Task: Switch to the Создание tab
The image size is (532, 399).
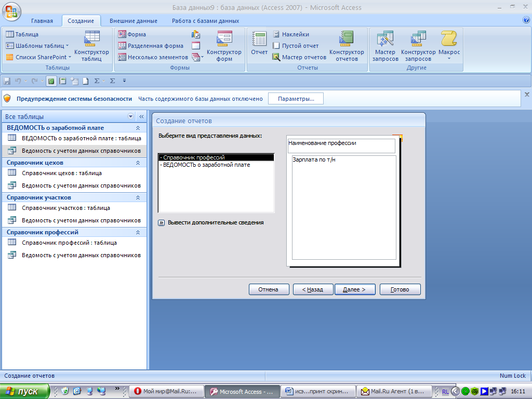Action: [81, 21]
